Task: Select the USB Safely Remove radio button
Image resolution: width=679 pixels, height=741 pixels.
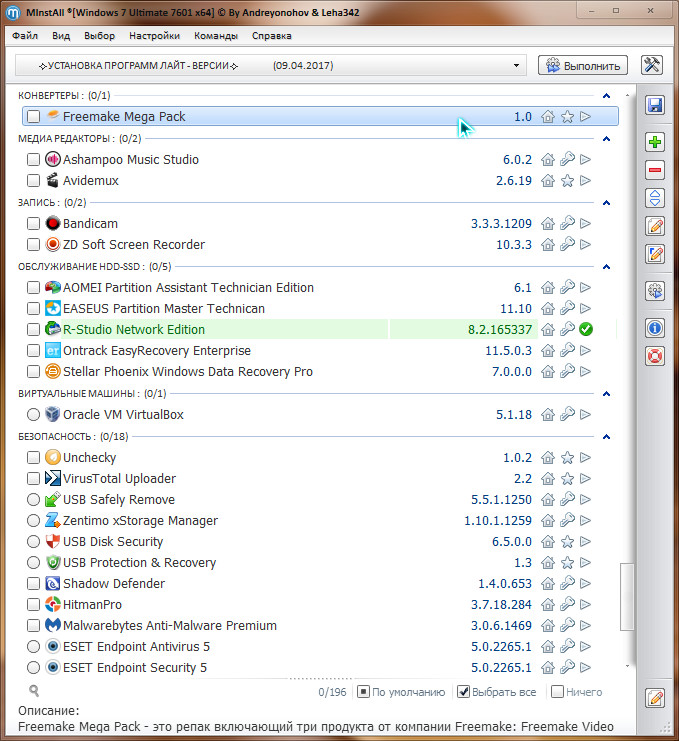Action: click(33, 500)
